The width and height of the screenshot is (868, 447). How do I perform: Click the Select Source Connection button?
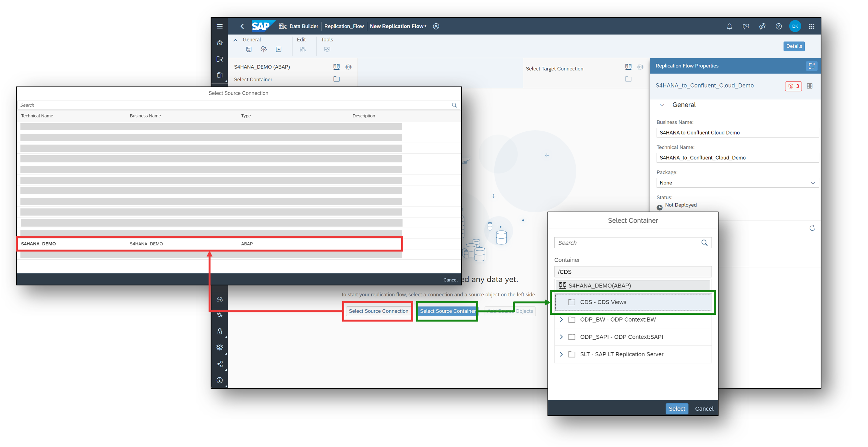click(378, 311)
